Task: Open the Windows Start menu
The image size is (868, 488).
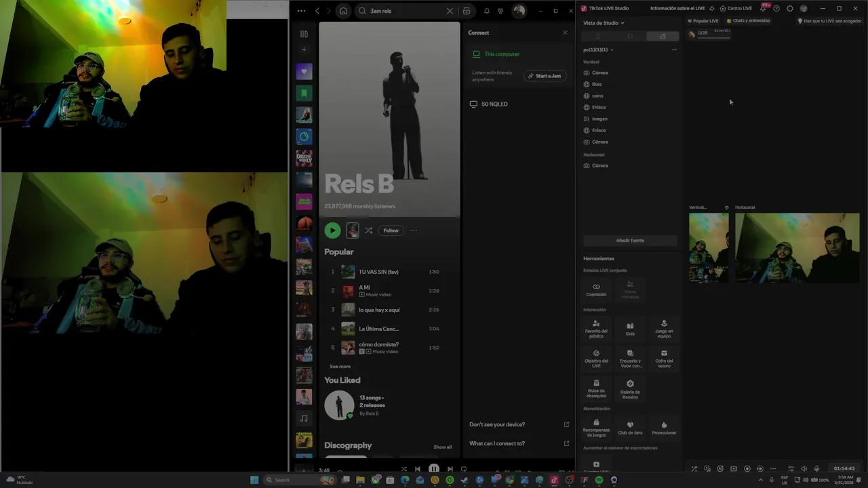Action: click(x=254, y=480)
